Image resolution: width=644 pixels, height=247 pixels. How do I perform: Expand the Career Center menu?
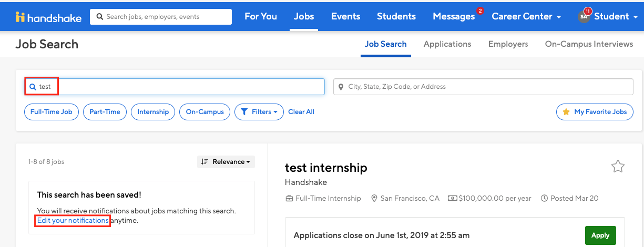pyautogui.click(x=526, y=16)
